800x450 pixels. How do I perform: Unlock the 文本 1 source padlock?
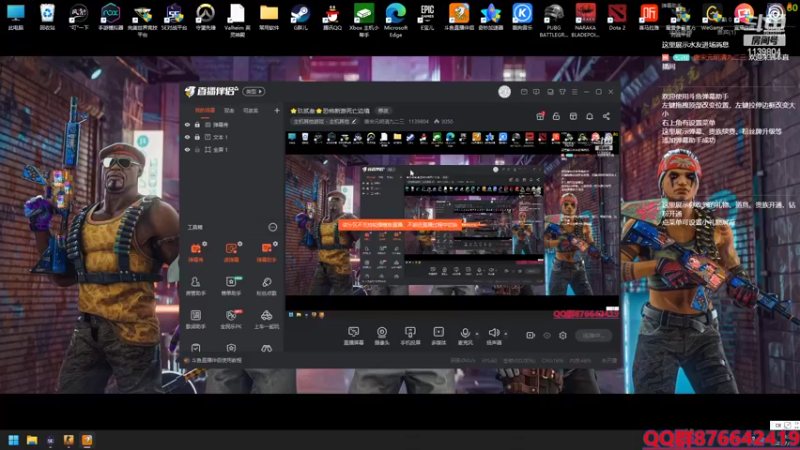tap(197, 137)
